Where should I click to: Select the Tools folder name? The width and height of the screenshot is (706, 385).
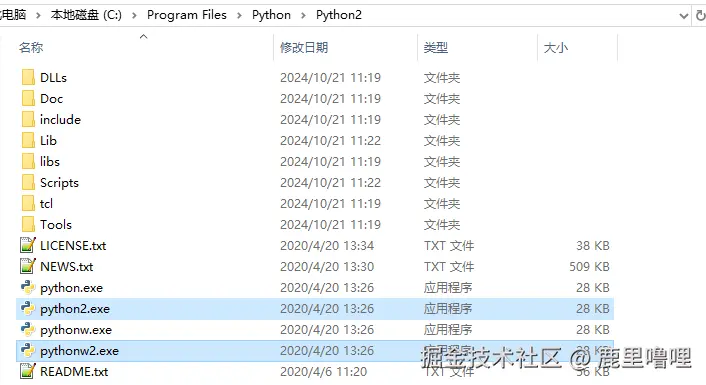pyautogui.click(x=56, y=225)
